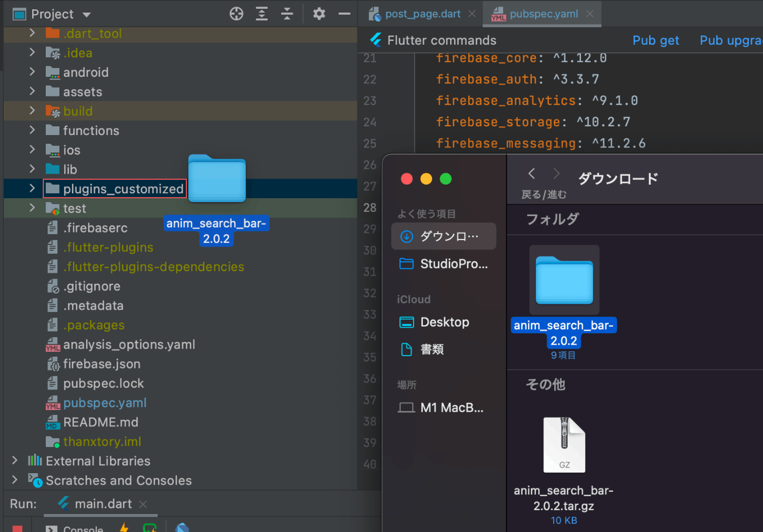Click the Flutter commands logo icon

tap(376, 40)
